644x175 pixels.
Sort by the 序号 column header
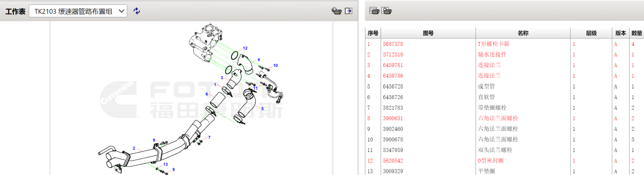click(x=373, y=33)
